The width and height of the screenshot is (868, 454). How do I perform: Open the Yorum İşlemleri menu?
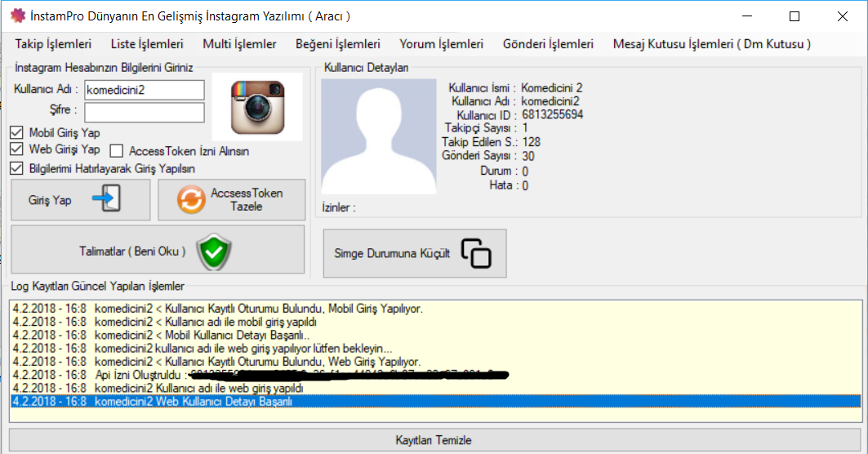point(441,44)
